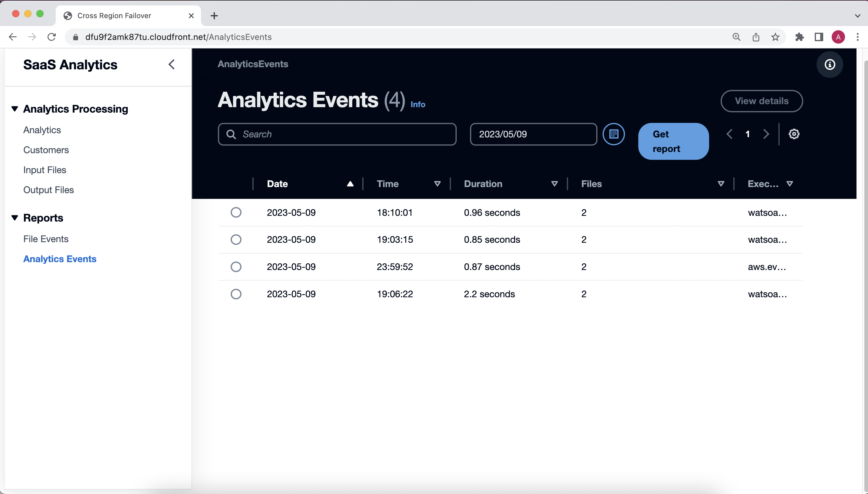Viewport: 868px width, 494px height.
Task: Go to next page arrow in pagination
Action: (766, 134)
